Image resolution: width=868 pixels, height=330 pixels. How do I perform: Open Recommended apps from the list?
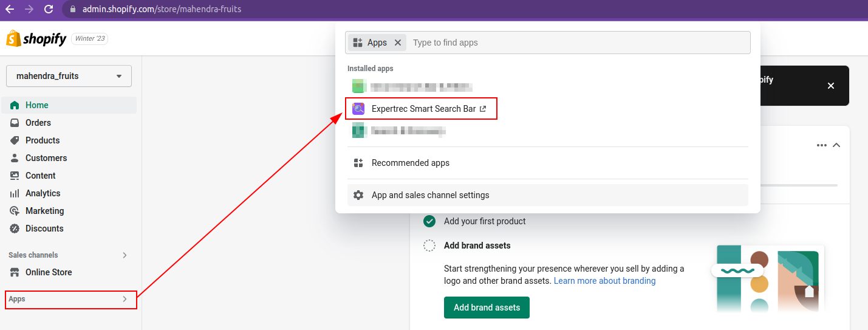tap(411, 163)
